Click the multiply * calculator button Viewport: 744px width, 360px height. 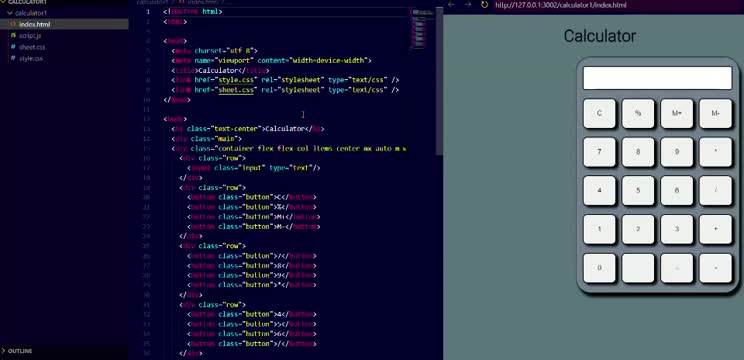coord(716,152)
